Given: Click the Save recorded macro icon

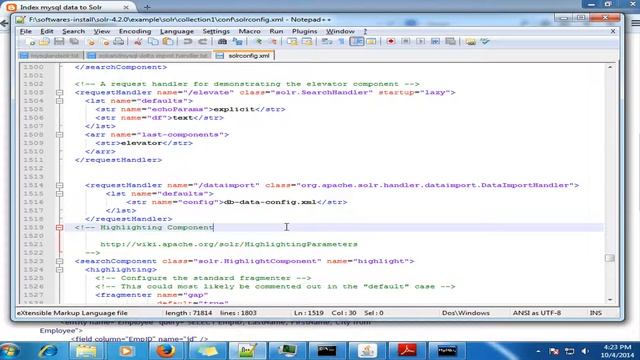Looking at the screenshot, I should (x=451, y=42).
